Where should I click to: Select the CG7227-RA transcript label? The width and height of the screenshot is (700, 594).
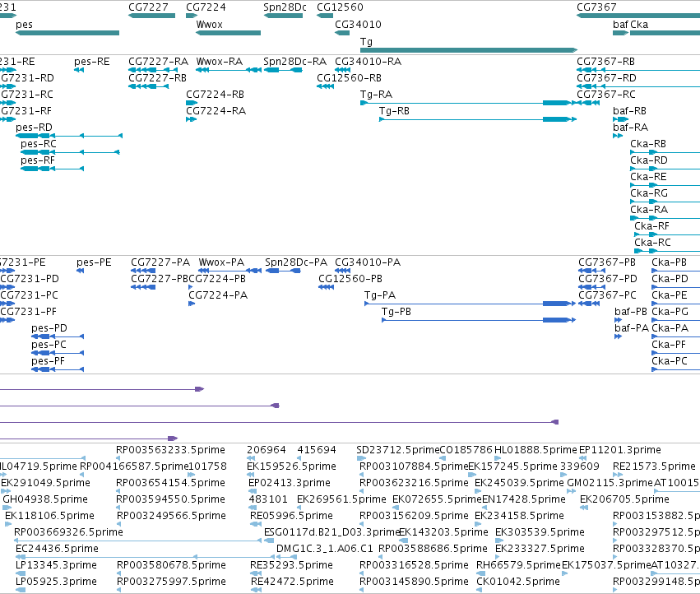click(x=159, y=62)
